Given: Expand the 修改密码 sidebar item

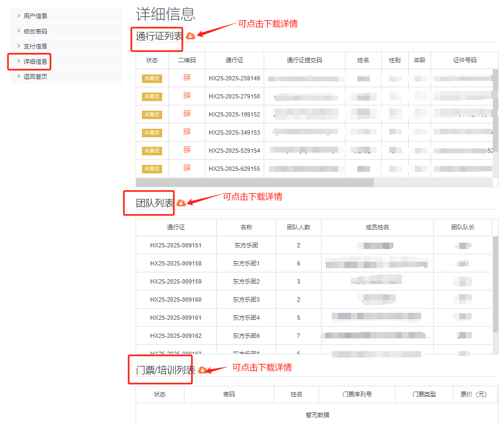Looking at the screenshot, I should click(35, 31).
